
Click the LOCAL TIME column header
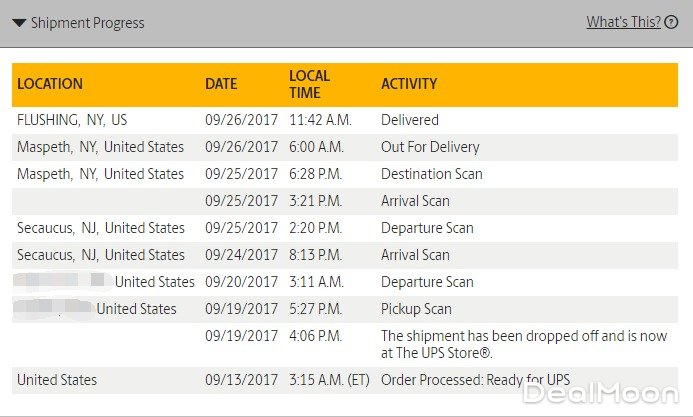click(x=309, y=84)
